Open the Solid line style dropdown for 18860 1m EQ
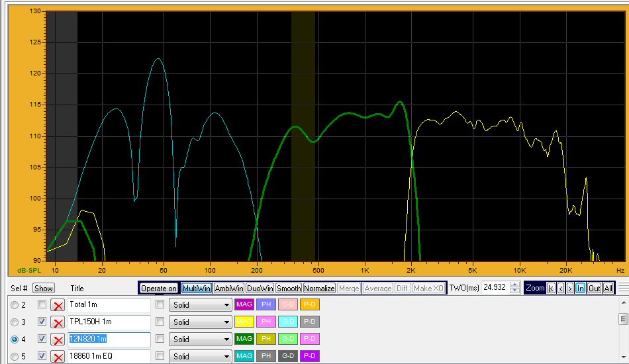629x364 pixels. pyautogui.click(x=200, y=356)
